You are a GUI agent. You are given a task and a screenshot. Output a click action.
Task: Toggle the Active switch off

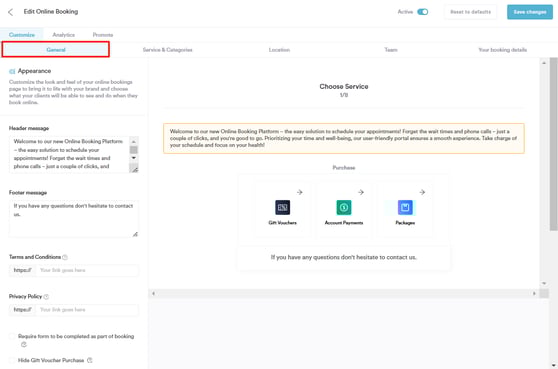(x=422, y=12)
